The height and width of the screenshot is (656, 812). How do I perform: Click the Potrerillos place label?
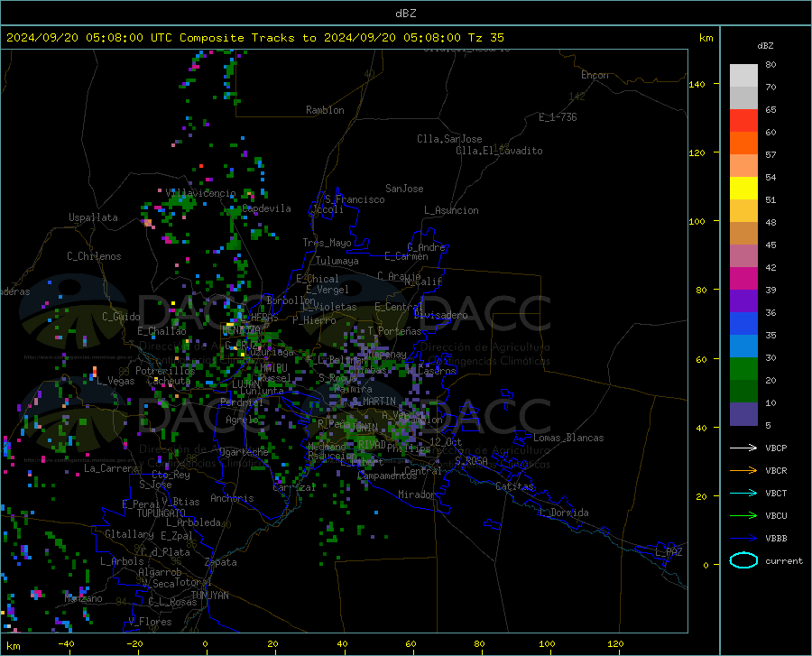point(165,371)
